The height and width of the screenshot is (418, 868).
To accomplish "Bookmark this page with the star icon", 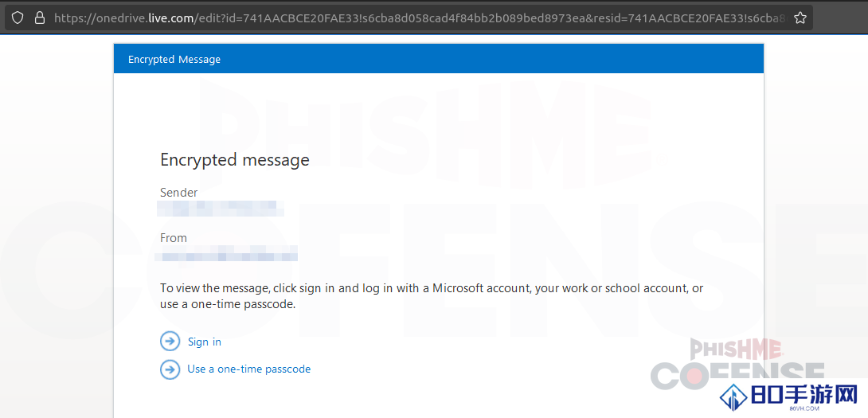I will click(800, 18).
